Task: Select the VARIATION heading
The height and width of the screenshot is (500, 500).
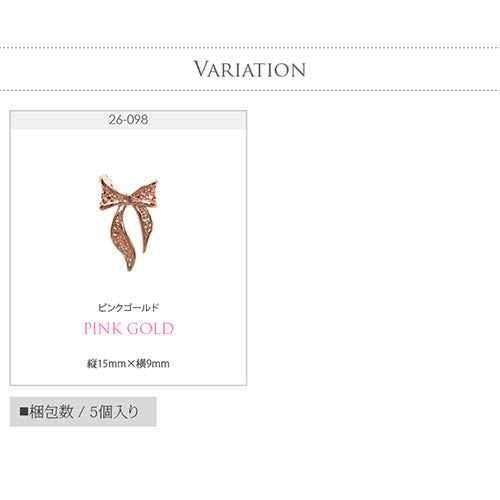Action: pyautogui.click(x=250, y=69)
